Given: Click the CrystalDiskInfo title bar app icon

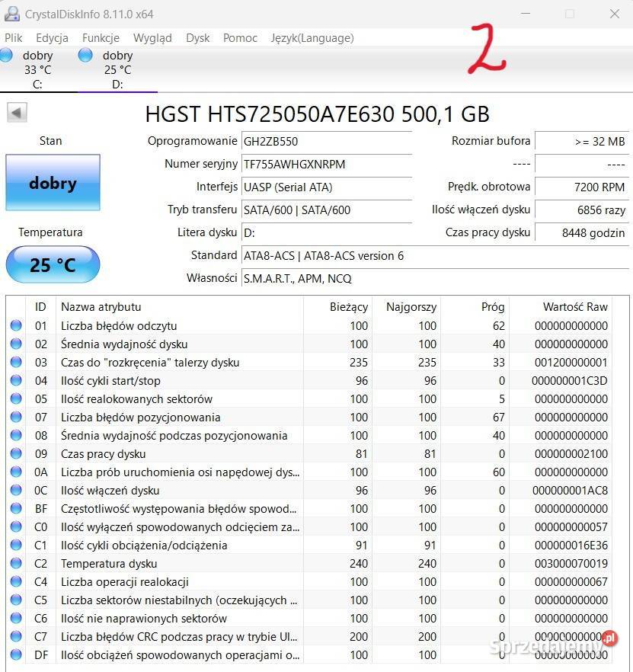Looking at the screenshot, I should (12, 14).
